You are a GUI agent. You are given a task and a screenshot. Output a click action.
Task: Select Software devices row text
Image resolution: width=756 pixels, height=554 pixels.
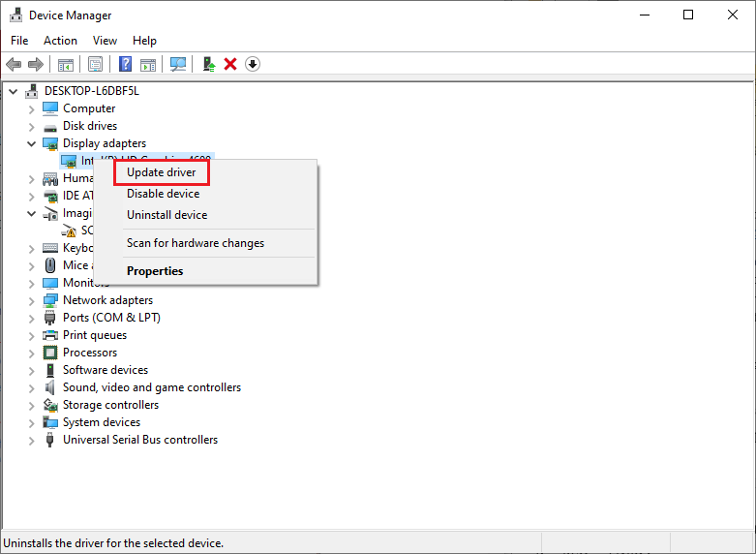[106, 370]
